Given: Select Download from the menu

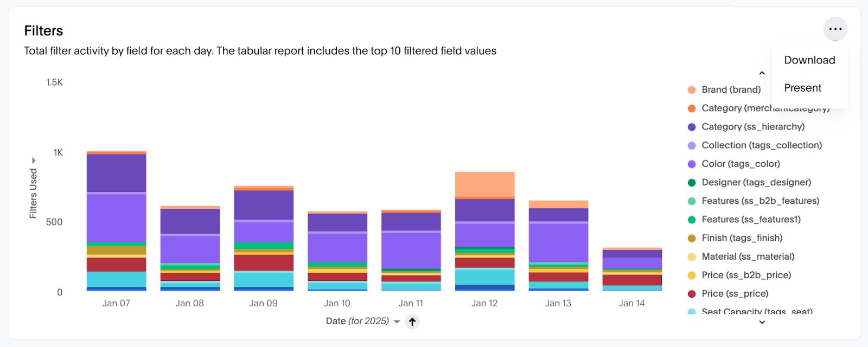Looking at the screenshot, I should tap(809, 60).
